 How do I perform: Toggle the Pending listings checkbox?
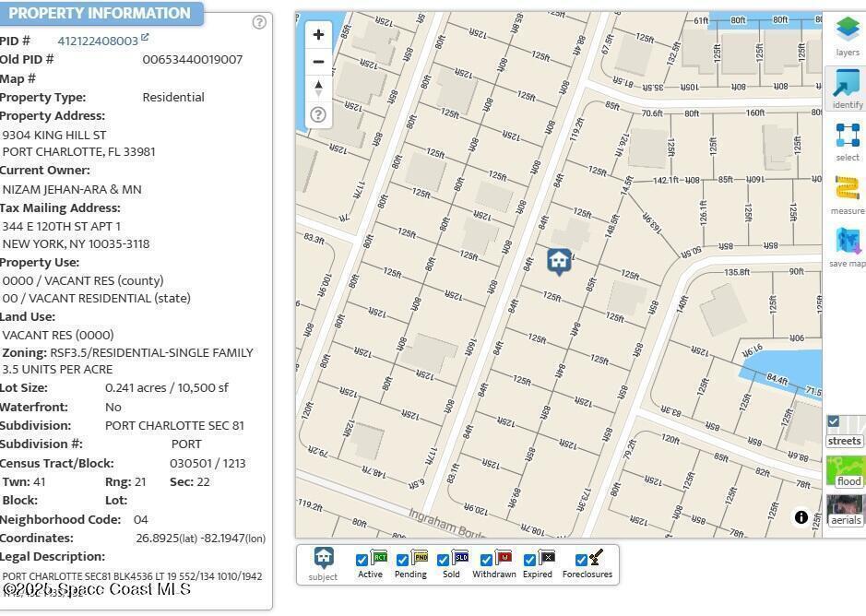(x=402, y=560)
